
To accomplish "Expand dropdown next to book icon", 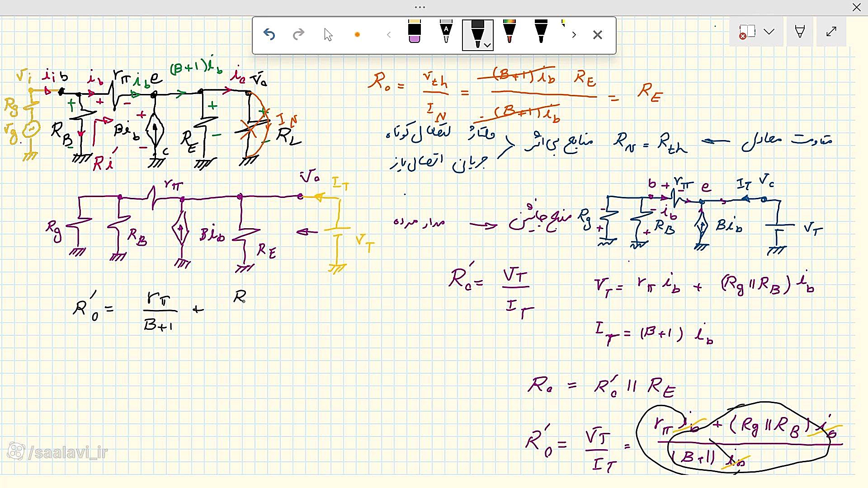I will [769, 32].
